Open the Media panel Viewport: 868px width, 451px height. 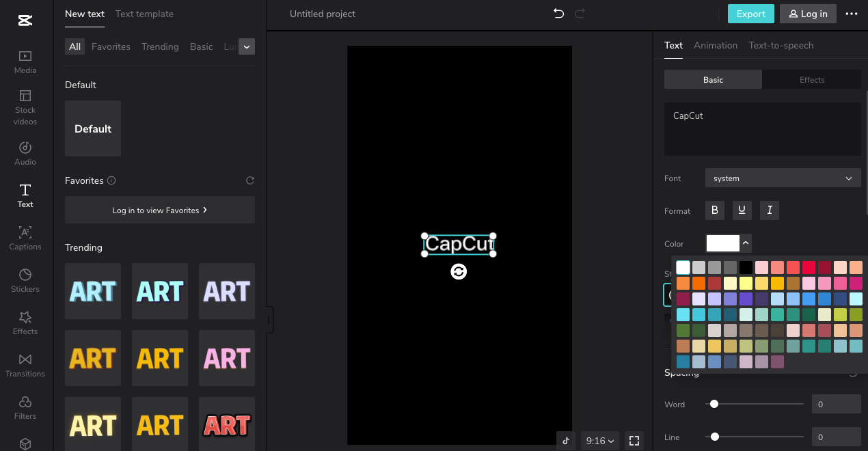click(25, 62)
